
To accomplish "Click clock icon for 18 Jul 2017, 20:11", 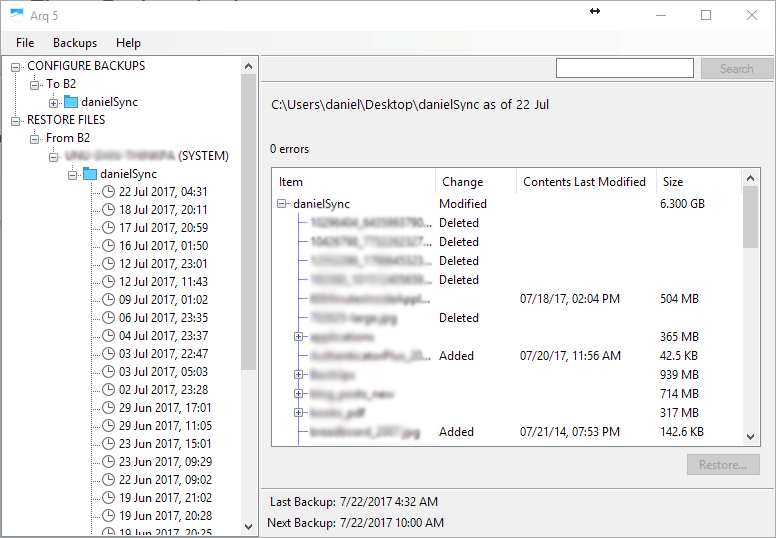I will 108,210.
